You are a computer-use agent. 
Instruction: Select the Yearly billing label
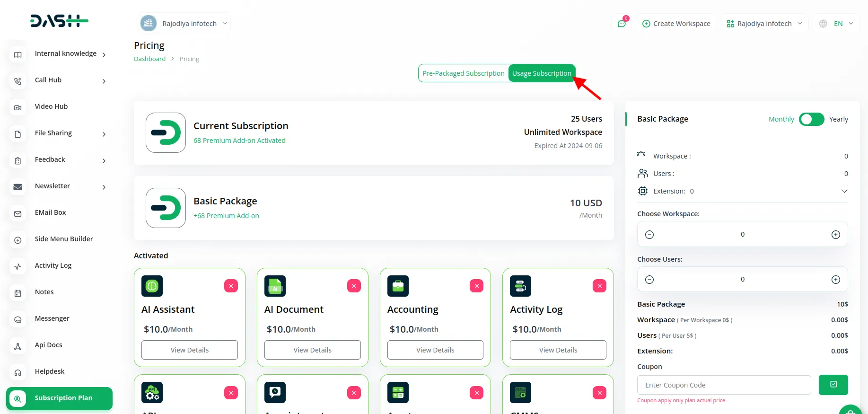coord(839,119)
